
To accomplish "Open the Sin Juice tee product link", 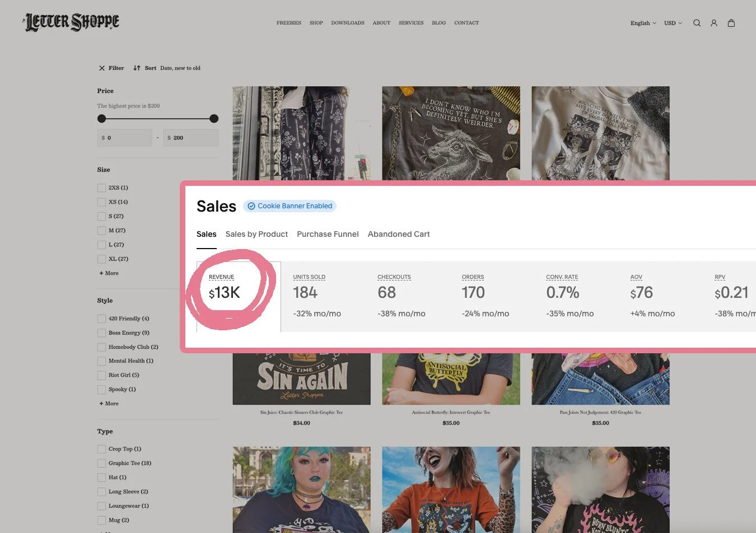I will 301,412.
